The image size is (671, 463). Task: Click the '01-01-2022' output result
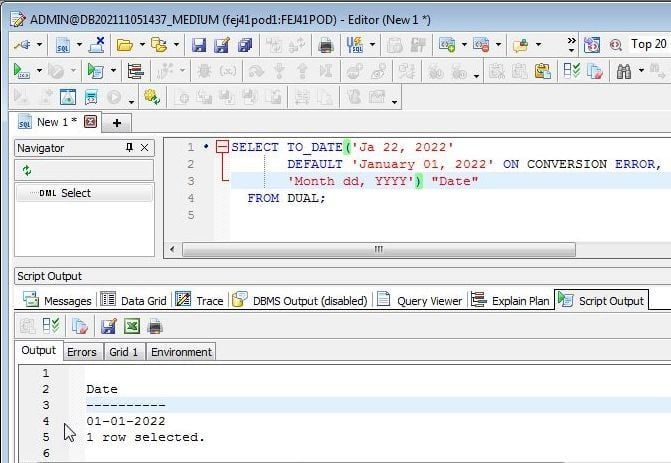coord(126,421)
